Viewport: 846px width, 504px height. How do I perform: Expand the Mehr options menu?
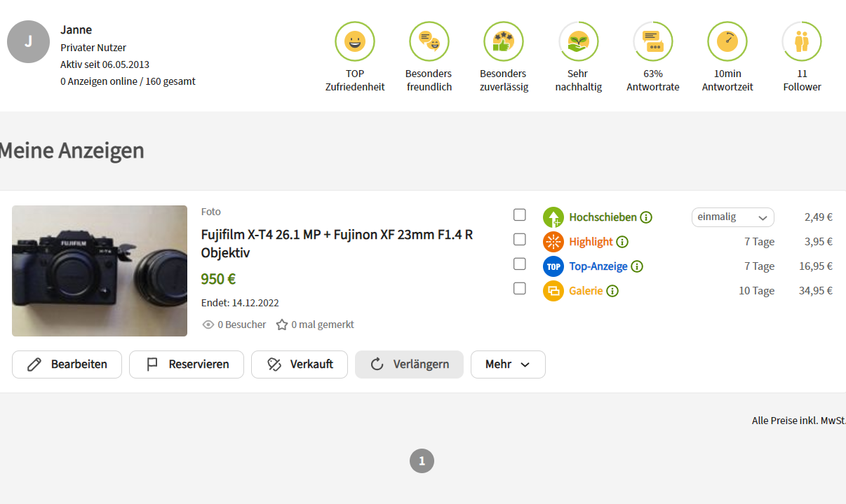pos(507,365)
